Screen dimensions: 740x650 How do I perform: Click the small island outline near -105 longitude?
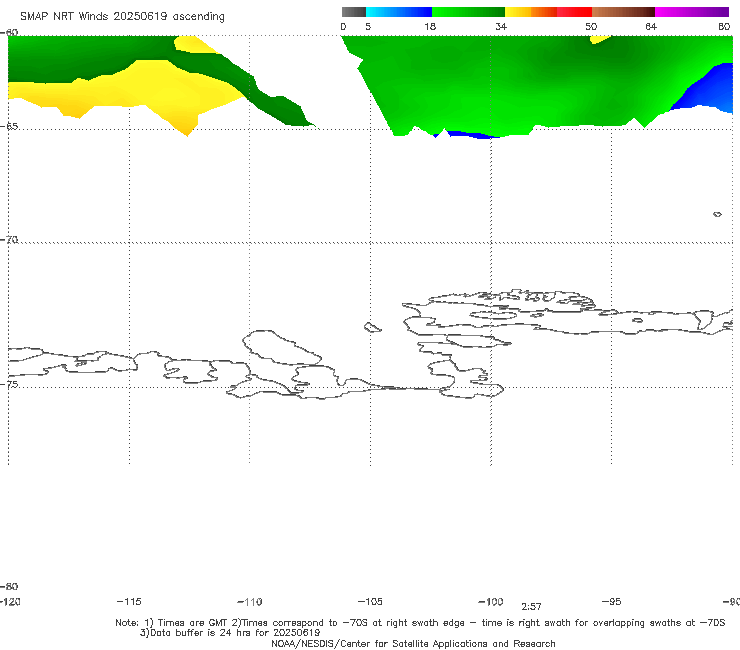tap(372, 327)
